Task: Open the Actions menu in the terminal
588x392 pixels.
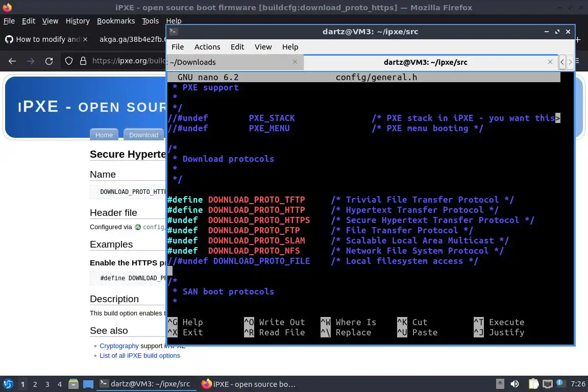Action: 207,47
